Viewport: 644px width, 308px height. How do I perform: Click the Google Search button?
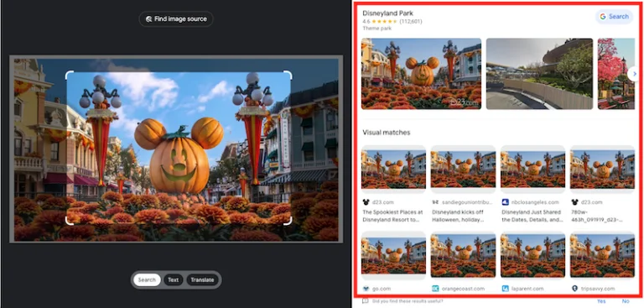tap(614, 17)
